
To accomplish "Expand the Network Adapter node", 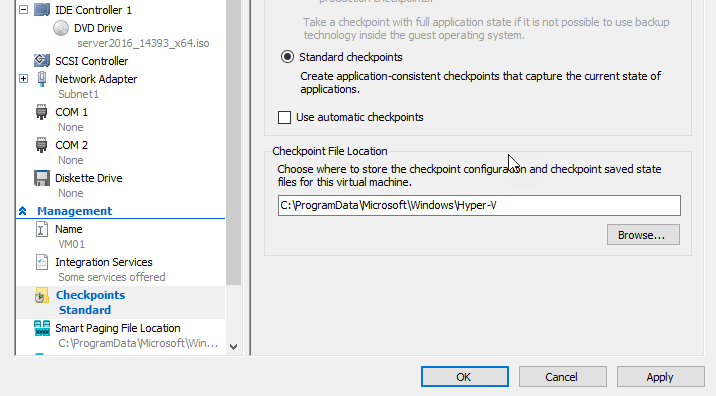I will [23, 79].
